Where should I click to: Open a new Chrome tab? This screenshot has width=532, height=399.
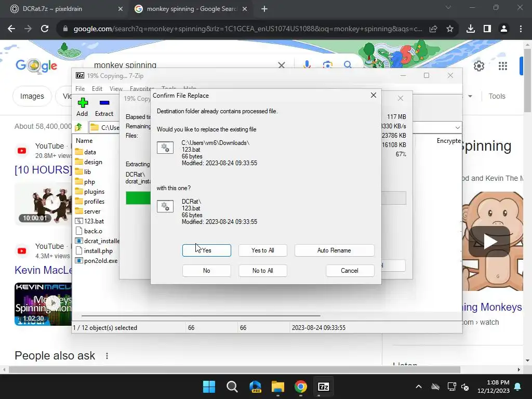pyautogui.click(x=264, y=9)
